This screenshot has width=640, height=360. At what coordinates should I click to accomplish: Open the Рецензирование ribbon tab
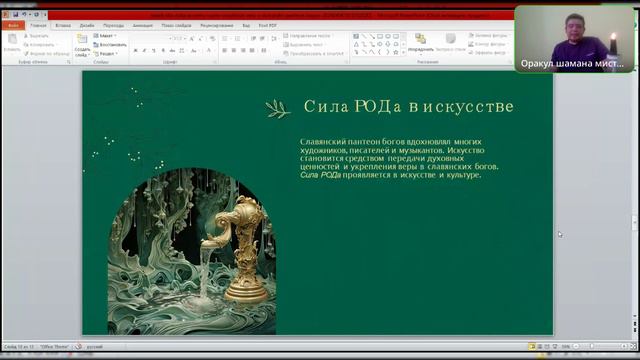pos(217,25)
